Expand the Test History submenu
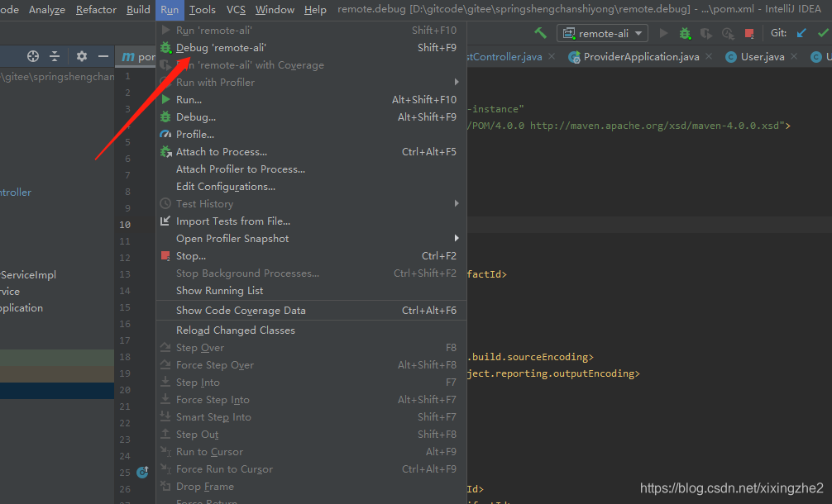 tap(312, 204)
